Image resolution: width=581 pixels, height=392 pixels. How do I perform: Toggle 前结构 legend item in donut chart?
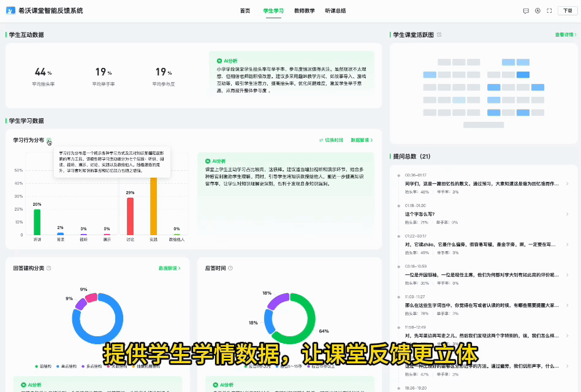click(x=44, y=366)
